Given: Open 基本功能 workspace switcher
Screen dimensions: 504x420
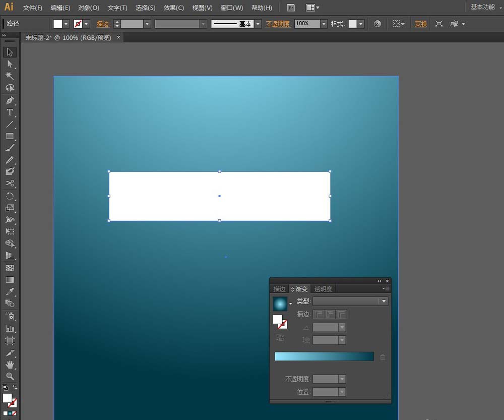Looking at the screenshot, I should [486, 7].
